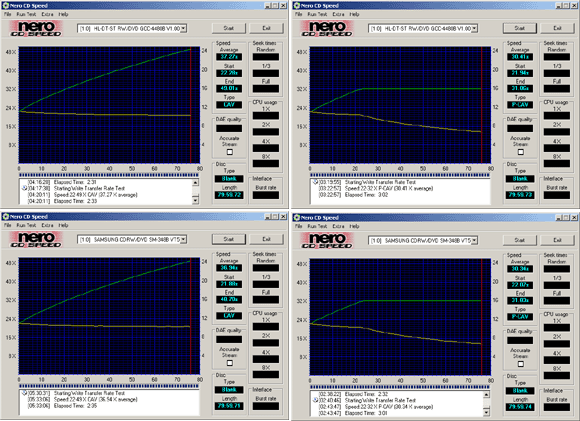
Task: Click Exit in the HL-DT-ST CAV window
Action: click(266, 28)
